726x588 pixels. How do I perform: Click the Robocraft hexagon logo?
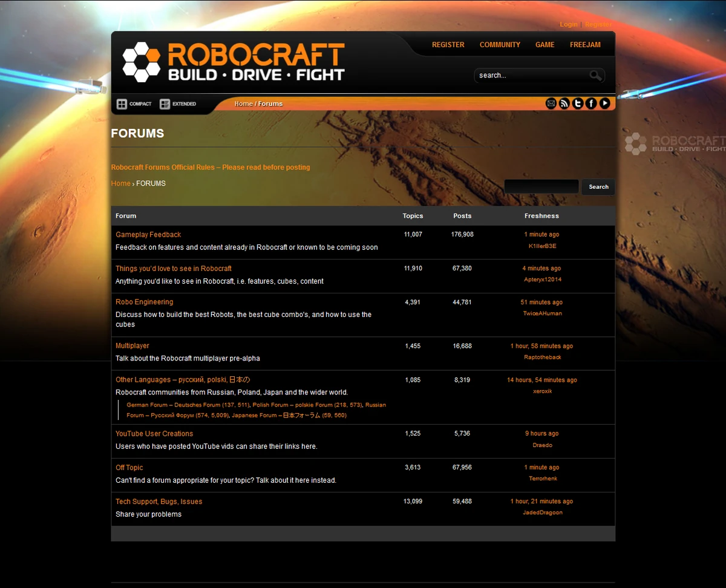142,60
